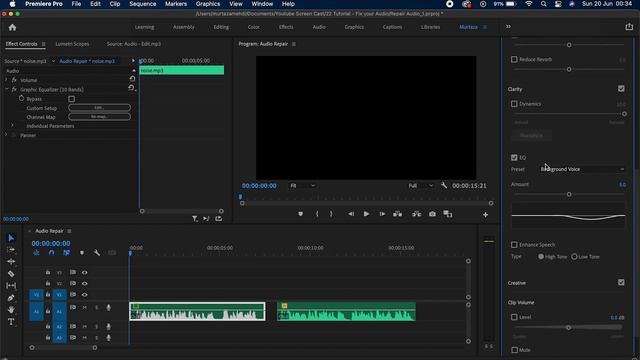Viewport: 640px width, 360px height.
Task: Switch to Color workspace
Action: coord(253,27)
